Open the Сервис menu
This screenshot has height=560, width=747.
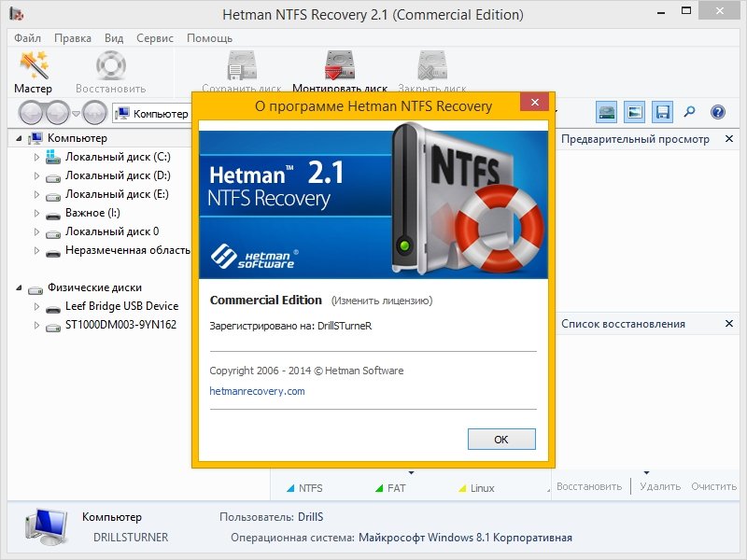pyautogui.click(x=155, y=38)
